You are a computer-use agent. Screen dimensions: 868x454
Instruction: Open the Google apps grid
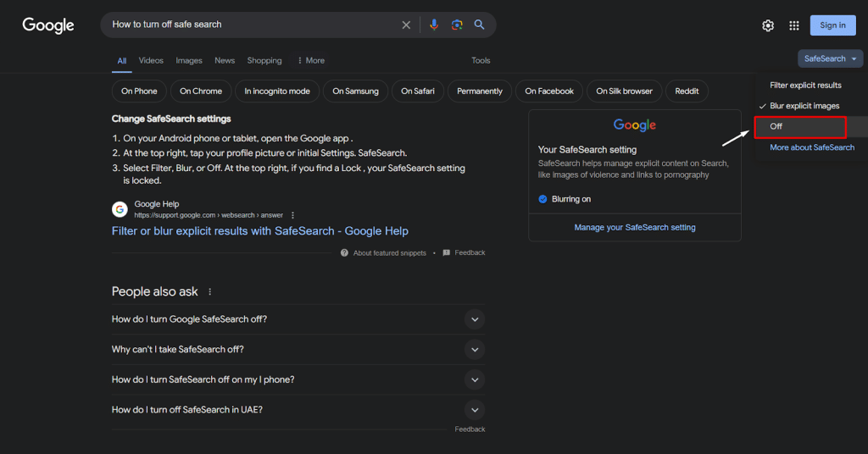[794, 25]
